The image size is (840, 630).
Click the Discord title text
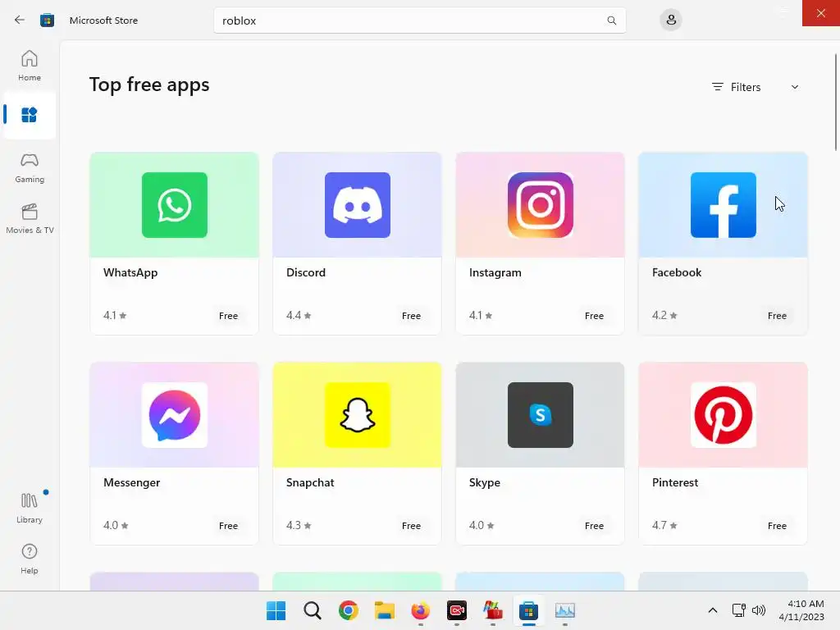coord(306,272)
